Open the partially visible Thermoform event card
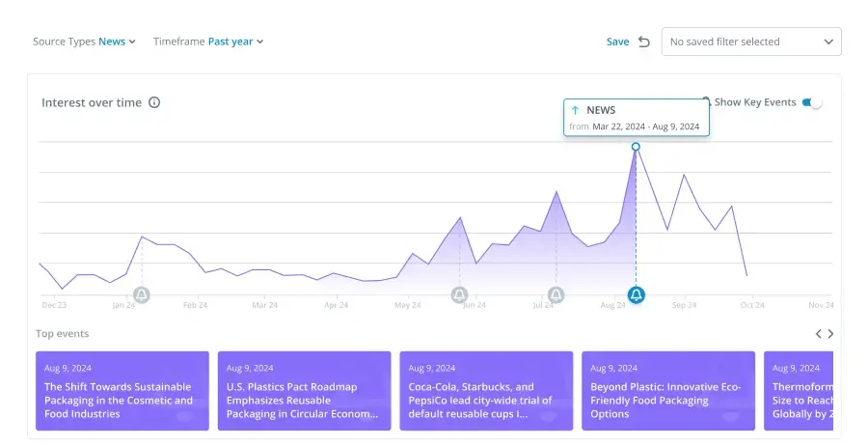Image resolution: width=868 pixels, height=446 pixels. point(799,391)
